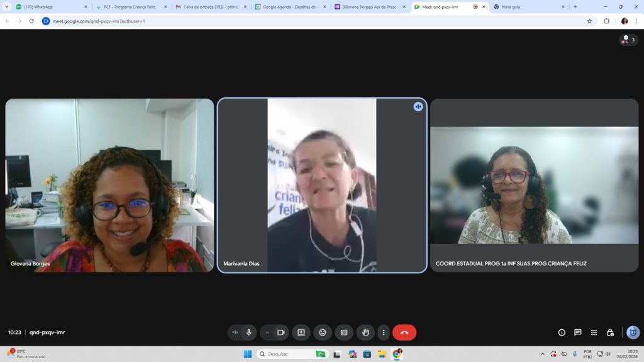Screen dimensions: 644x362
Task: Turn off the camera in Meet
Action: coord(281,332)
